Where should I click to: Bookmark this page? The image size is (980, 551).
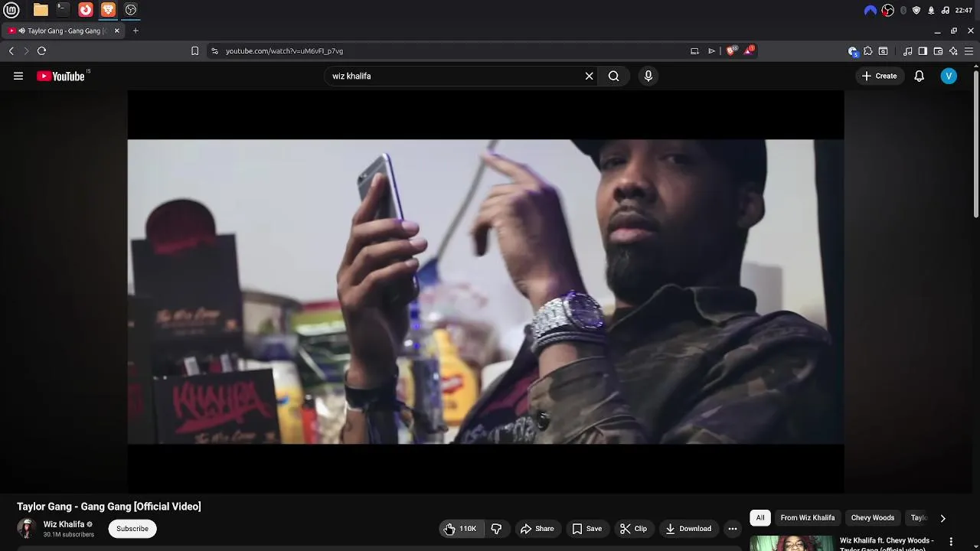click(194, 51)
